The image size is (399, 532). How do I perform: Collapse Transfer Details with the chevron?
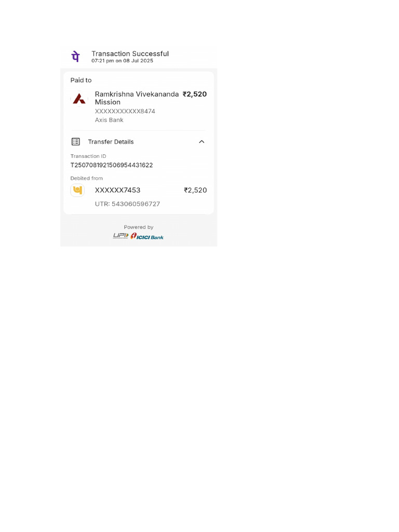pos(202,142)
